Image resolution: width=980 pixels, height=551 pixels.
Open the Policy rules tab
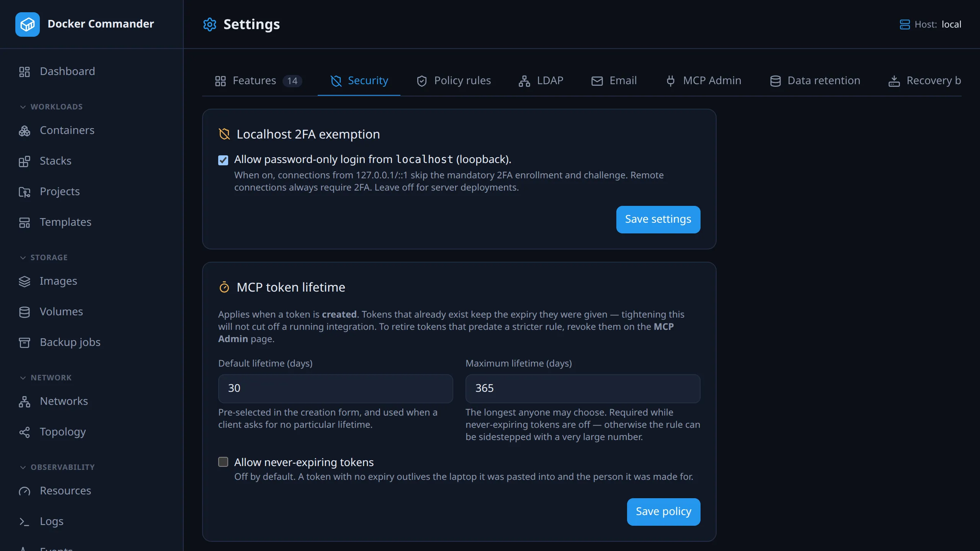[454, 81]
